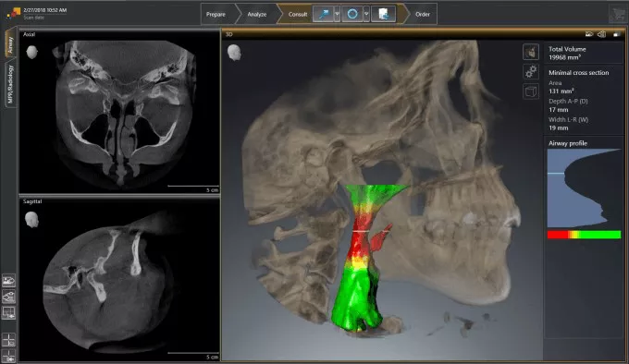
Task: Toggle the eye visibility icon in 3D header
Action: click(589, 34)
